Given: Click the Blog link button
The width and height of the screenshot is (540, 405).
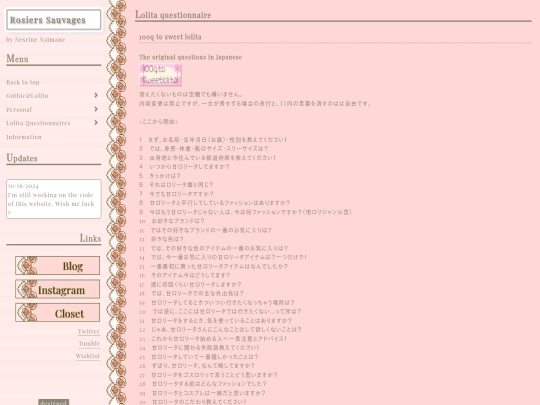Looking at the screenshot, I should (58, 266).
